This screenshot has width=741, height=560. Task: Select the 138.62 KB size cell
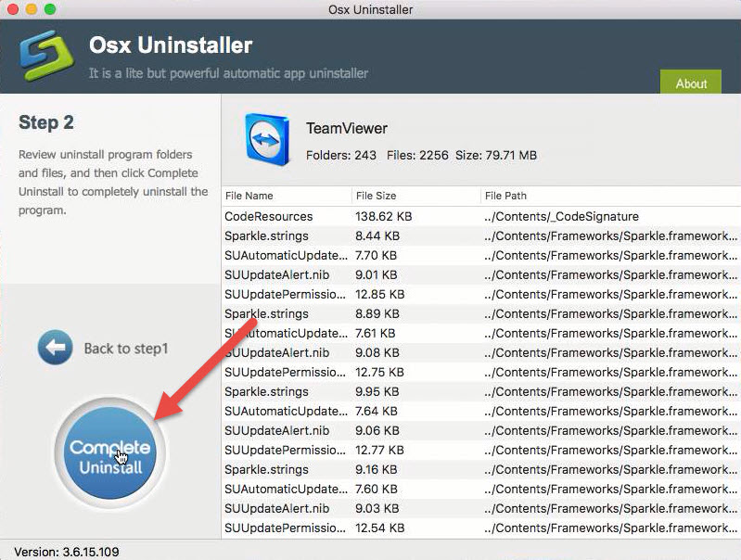[384, 216]
